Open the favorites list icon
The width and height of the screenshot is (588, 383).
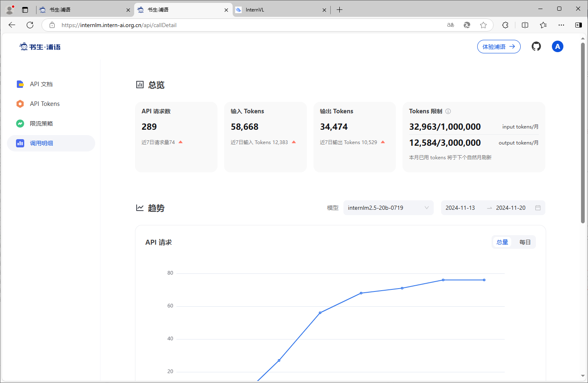coord(543,25)
